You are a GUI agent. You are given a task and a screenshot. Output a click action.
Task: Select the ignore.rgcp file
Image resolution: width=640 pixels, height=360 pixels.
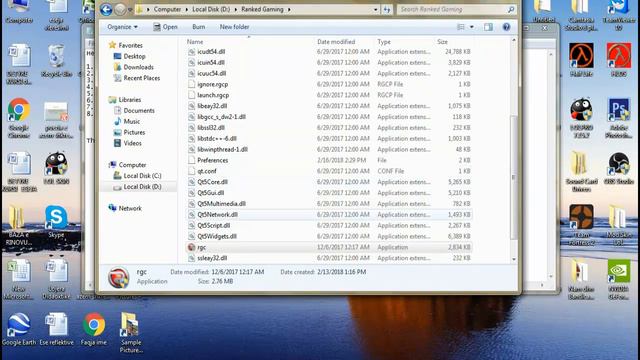click(329, 84)
